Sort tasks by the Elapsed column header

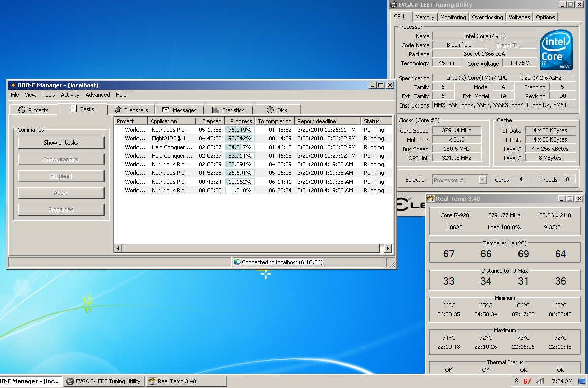(x=210, y=121)
